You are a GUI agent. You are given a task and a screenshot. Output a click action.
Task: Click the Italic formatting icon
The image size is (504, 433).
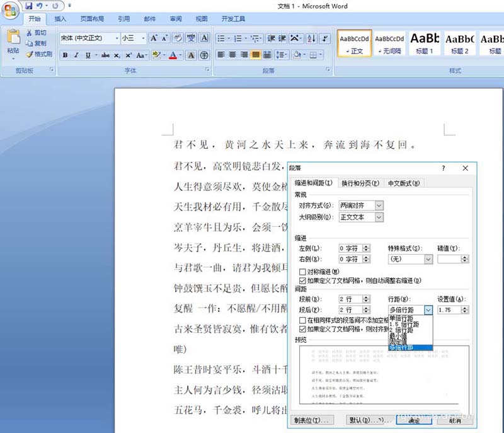[x=77, y=55]
